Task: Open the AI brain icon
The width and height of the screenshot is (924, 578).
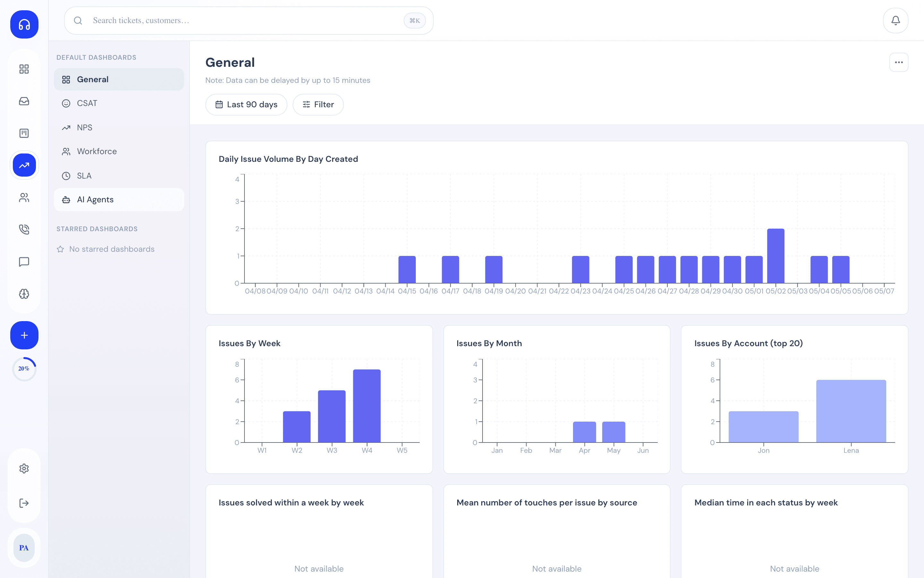Action: [24, 293]
